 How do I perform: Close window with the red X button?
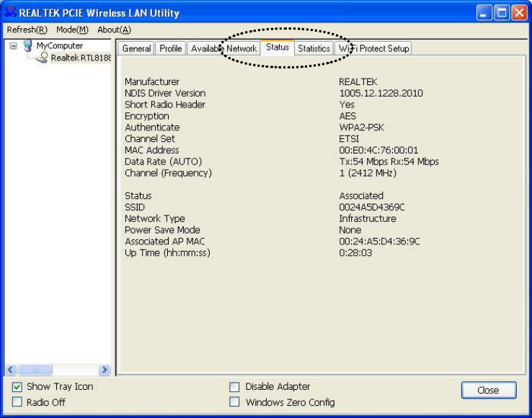click(x=520, y=13)
